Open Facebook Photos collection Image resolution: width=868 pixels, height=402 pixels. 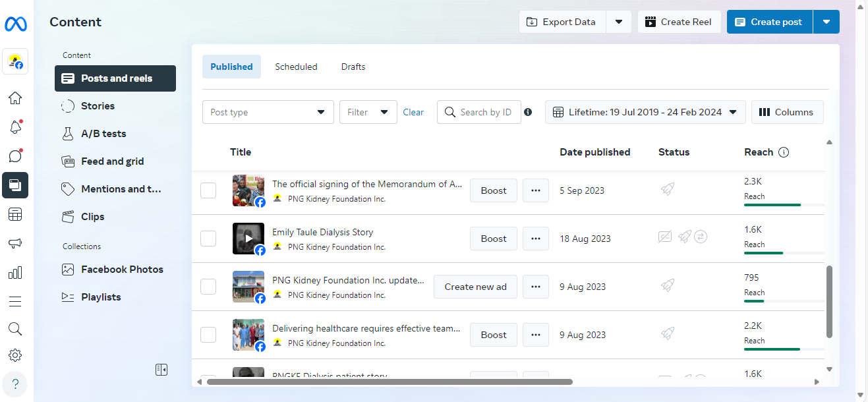click(115, 270)
